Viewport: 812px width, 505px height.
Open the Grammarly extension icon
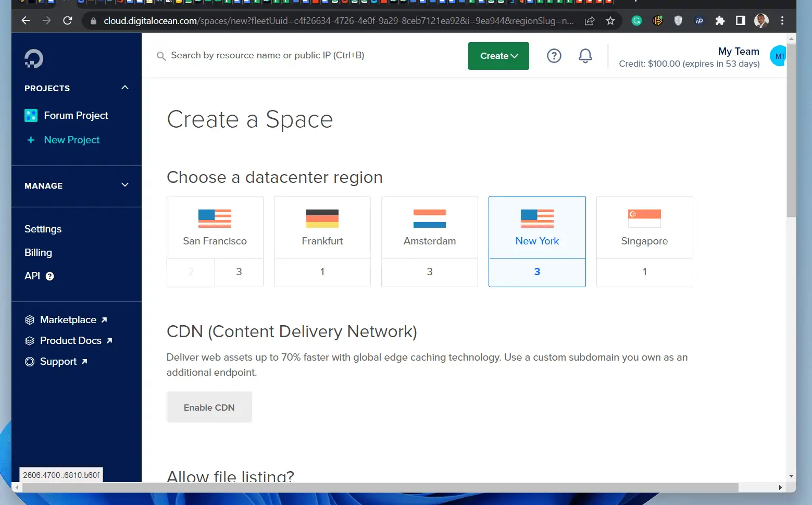[x=636, y=21]
